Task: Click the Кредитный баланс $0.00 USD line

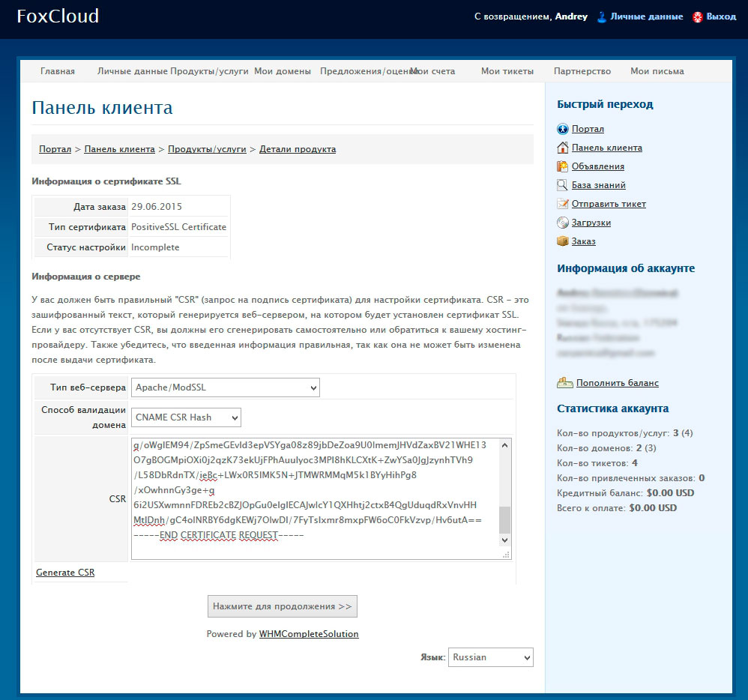Action: pos(625,493)
